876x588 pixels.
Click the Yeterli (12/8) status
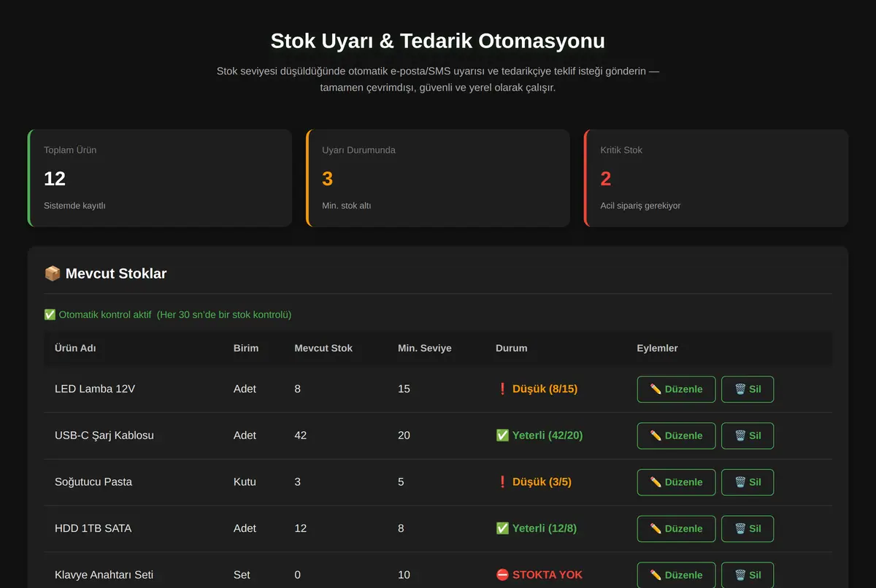537,528
